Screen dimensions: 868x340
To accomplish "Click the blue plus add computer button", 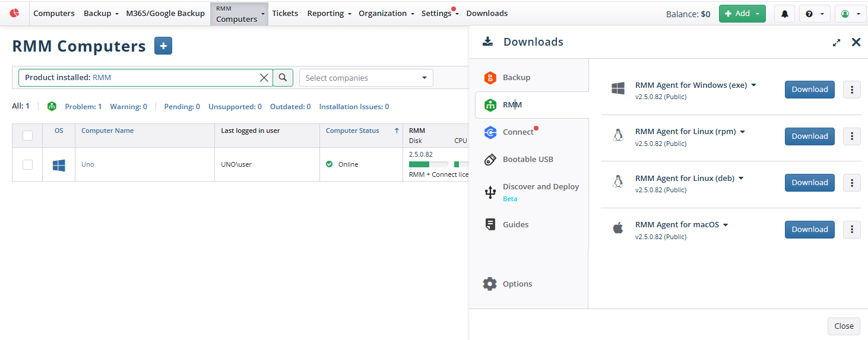I will click(x=163, y=46).
